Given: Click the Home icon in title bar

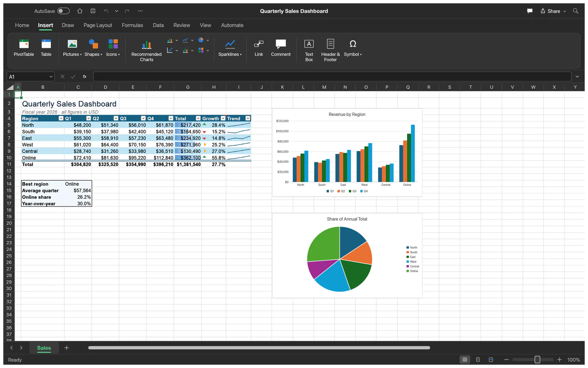Looking at the screenshot, I should click(80, 11).
